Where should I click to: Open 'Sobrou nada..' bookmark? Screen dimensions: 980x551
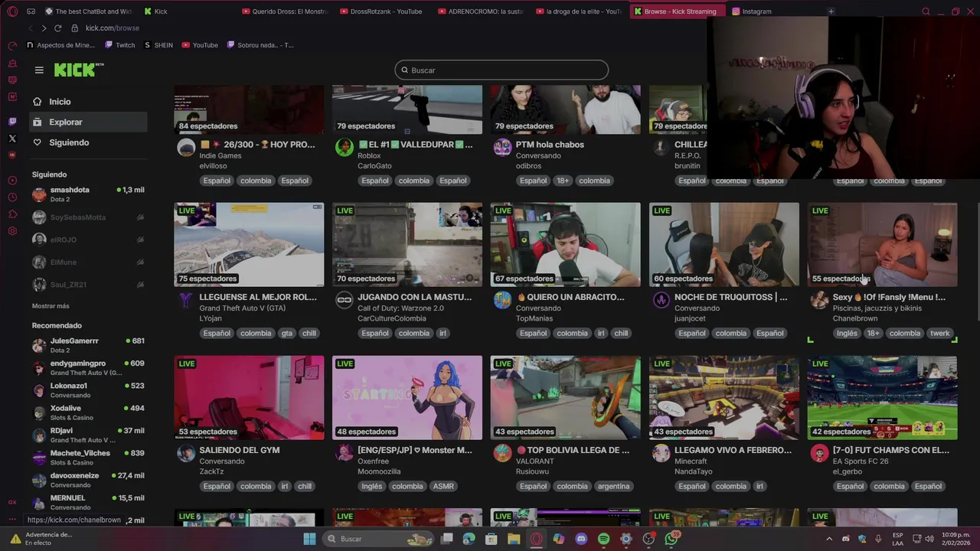point(260,45)
